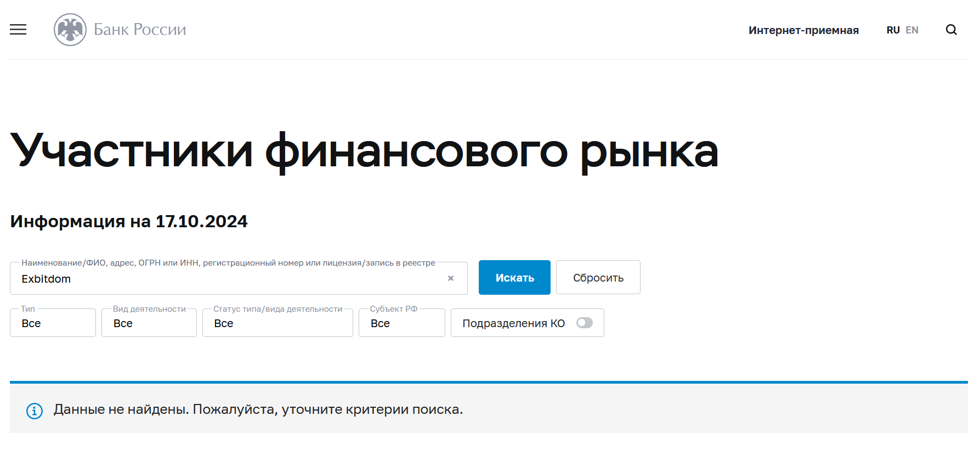Expand the Вид деятельности dropdown
The height and width of the screenshot is (455, 980).
click(149, 323)
